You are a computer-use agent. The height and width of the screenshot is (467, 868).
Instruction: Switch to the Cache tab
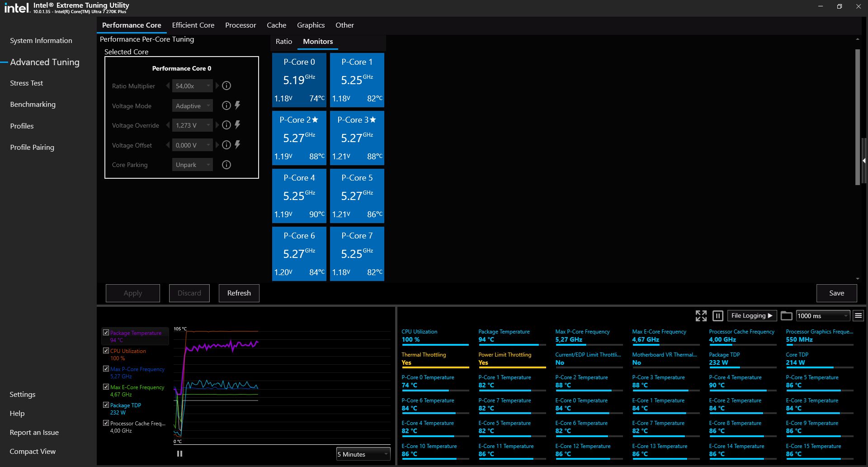[x=276, y=25]
